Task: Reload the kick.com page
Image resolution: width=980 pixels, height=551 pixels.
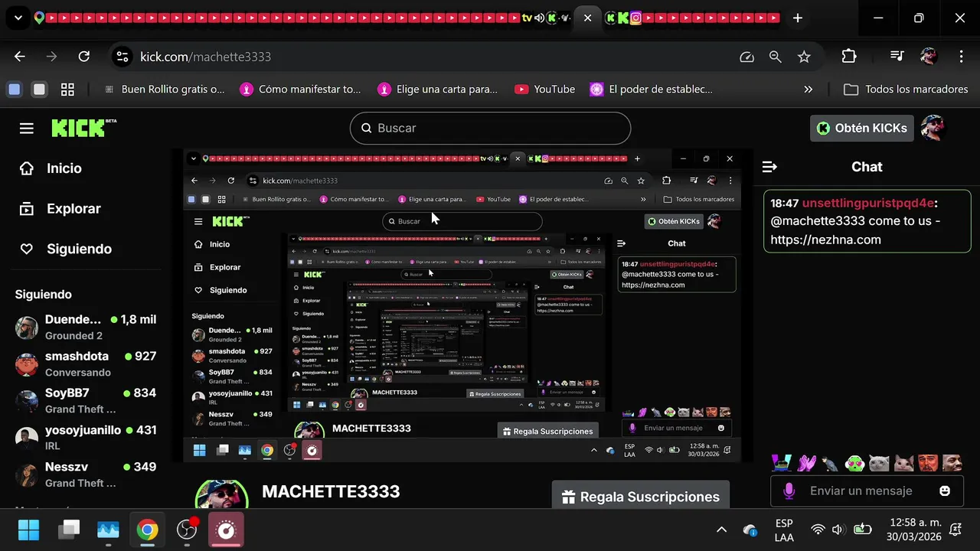Action: [84, 57]
